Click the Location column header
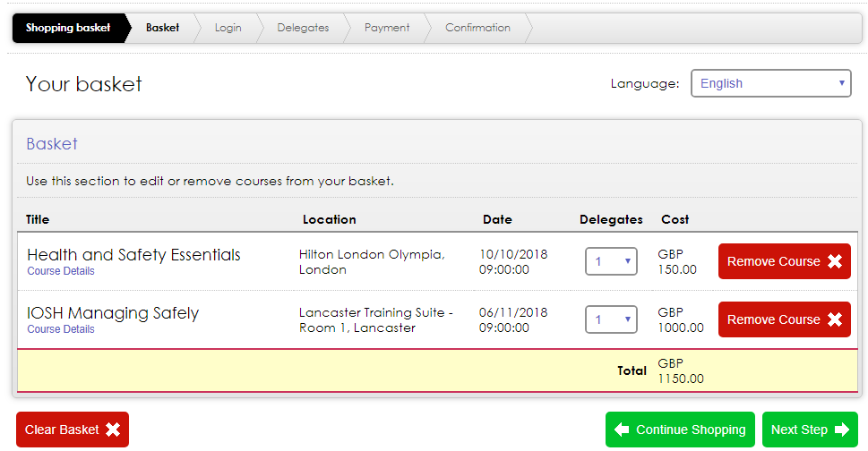This screenshot has height=451, width=868. 330,219
